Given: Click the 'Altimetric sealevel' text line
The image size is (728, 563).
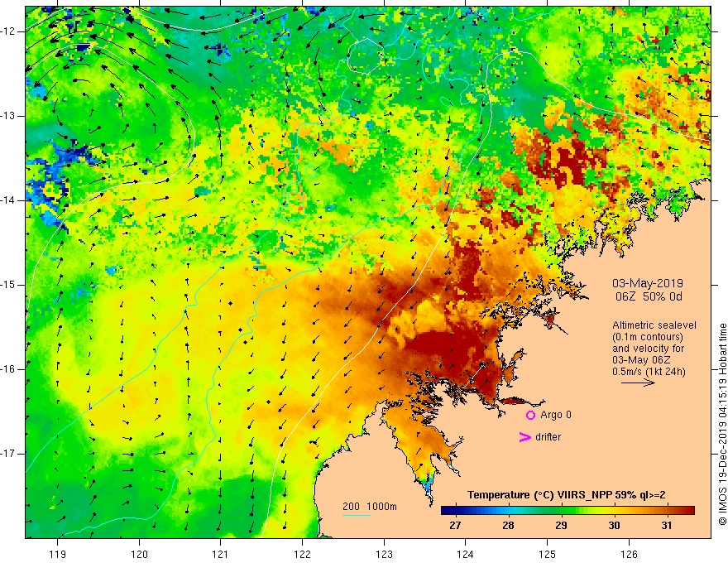Looking at the screenshot, I should tap(654, 325).
